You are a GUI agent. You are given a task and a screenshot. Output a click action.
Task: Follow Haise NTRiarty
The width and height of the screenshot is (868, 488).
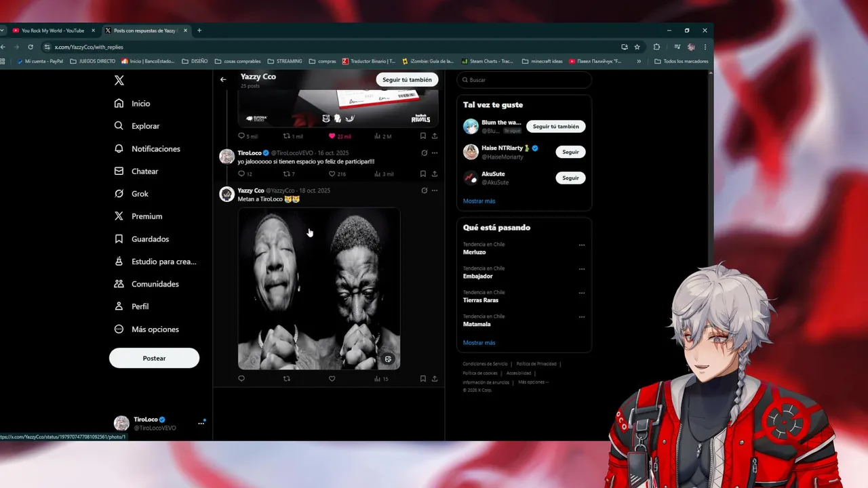tap(570, 152)
